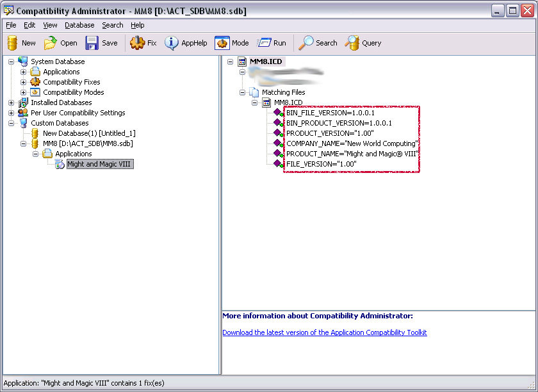Viewport: 538px width, 392px height.
Task: Click the Fix gear toolbar icon
Action: [x=137, y=43]
